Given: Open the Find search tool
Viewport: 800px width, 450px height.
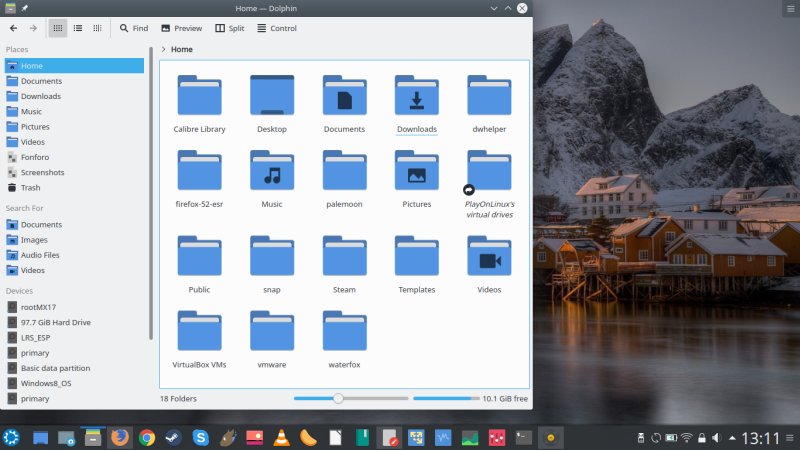Looking at the screenshot, I should [x=132, y=28].
